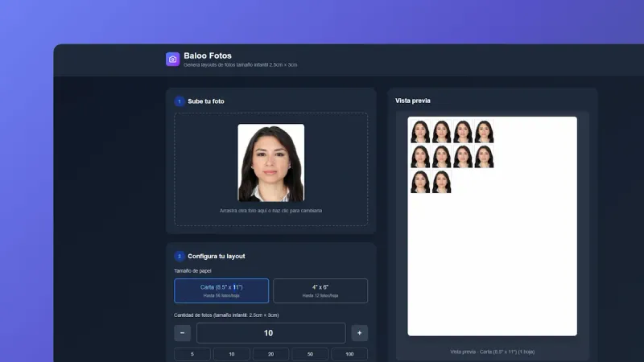Click the step 1 number badge
The image size is (644, 362).
pyautogui.click(x=180, y=101)
